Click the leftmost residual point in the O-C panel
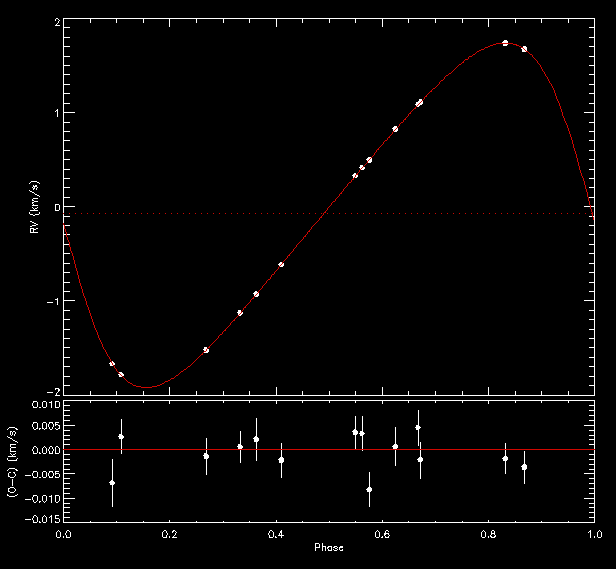This screenshot has width=616, height=569. click(x=112, y=483)
